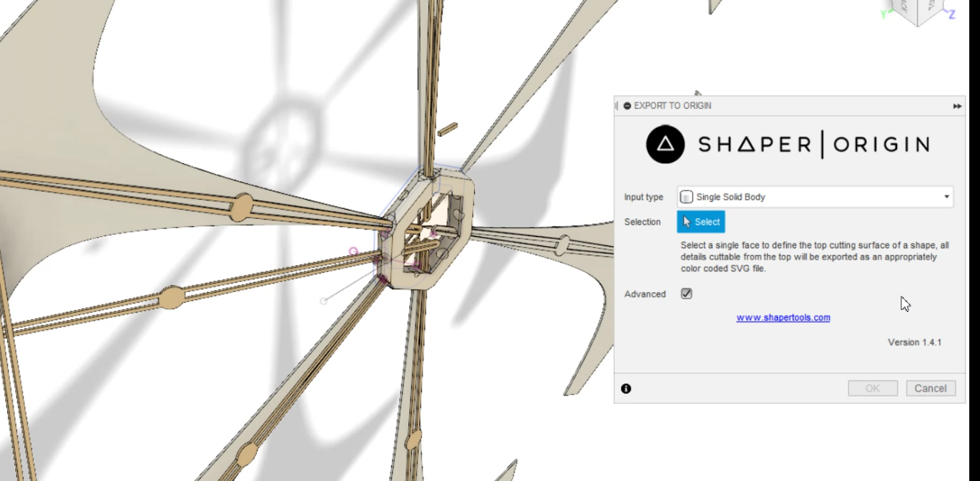
Task: Click the blue Select button
Action: point(701,222)
